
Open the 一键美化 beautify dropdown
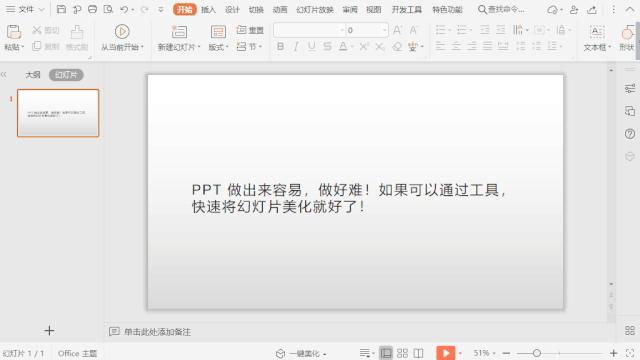[302, 353]
